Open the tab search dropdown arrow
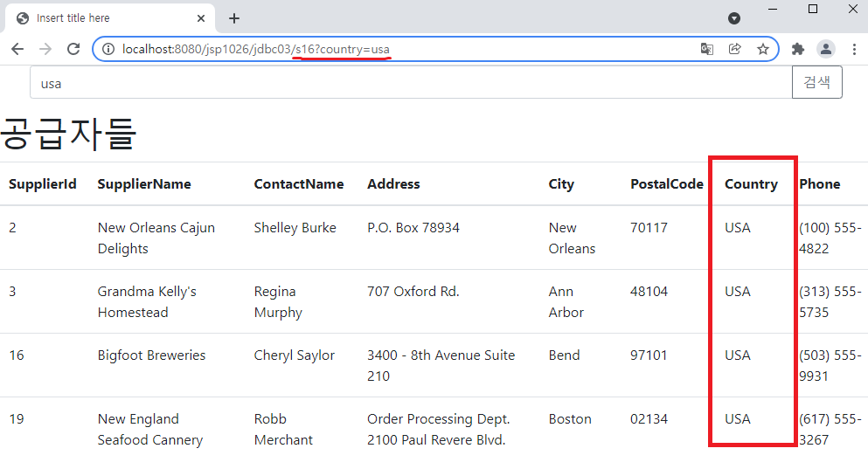Screen dimensions: 868x476 click(734, 18)
